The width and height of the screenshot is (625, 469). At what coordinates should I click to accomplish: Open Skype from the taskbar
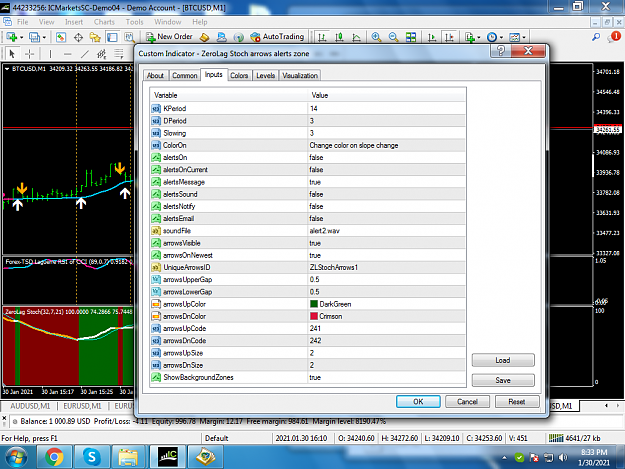[x=91, y=457]
